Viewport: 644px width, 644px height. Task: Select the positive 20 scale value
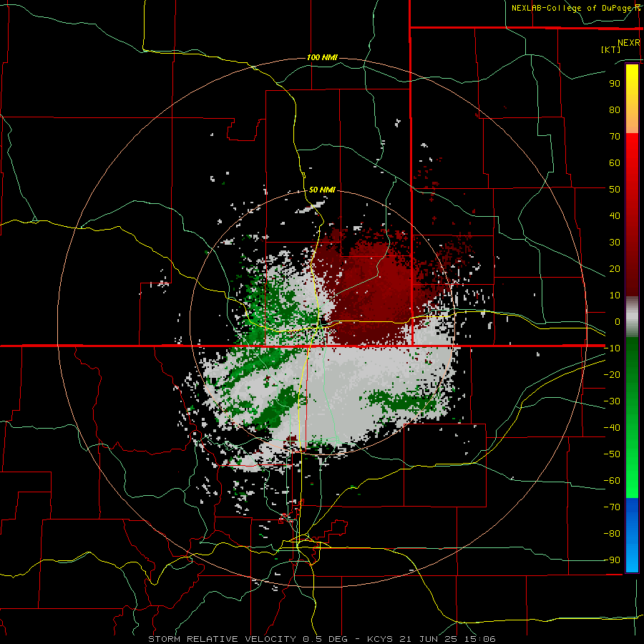tap(615, 268)
